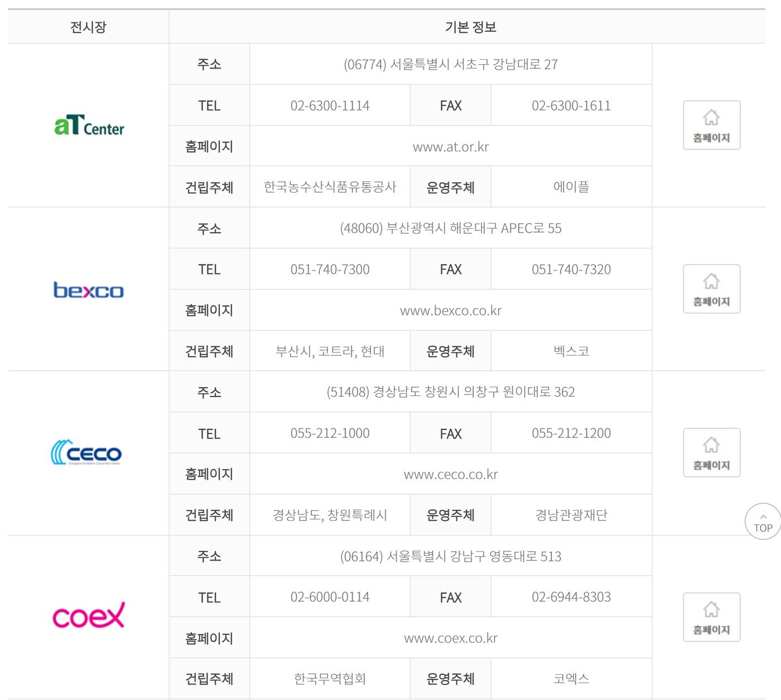Select the telephone number 055-212-1000
Viewport: 781px width, 700px height.
point(330,433)
